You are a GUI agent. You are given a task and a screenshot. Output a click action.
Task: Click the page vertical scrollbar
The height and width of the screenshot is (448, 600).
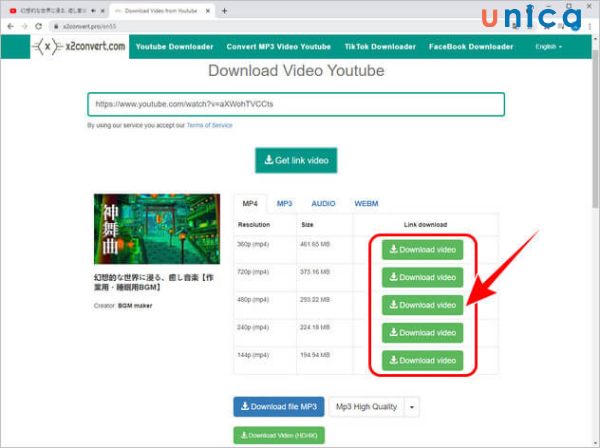point(596,130)
